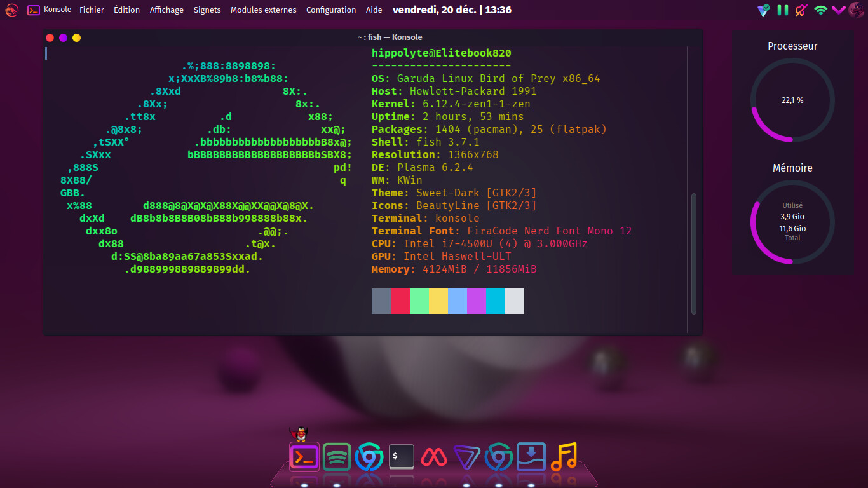
Task: Open the Configuration menu
Action: coord(331,10)
